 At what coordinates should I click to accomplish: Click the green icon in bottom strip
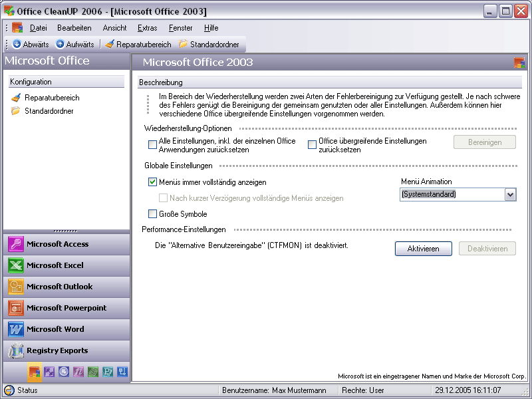[x=93, y=372]
